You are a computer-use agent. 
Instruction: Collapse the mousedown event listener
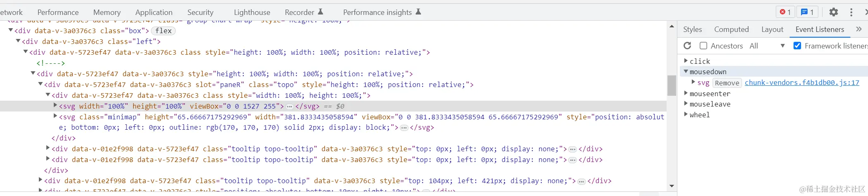point(686,71)
